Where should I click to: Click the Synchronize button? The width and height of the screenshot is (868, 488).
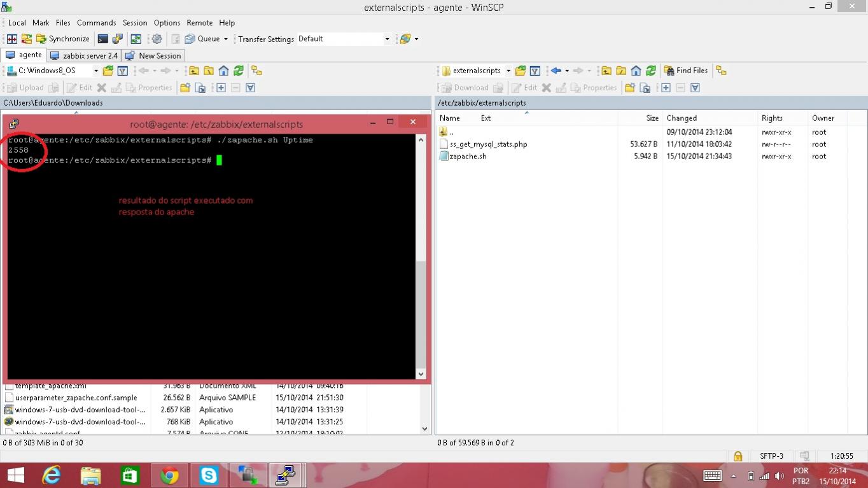(x=62, y=39)
